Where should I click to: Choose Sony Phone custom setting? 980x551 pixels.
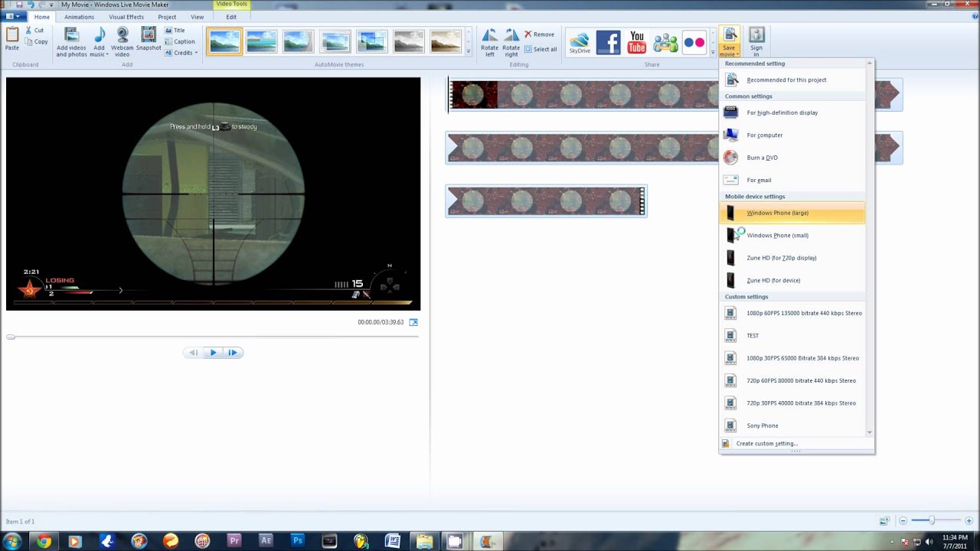[x=793, y=425]
